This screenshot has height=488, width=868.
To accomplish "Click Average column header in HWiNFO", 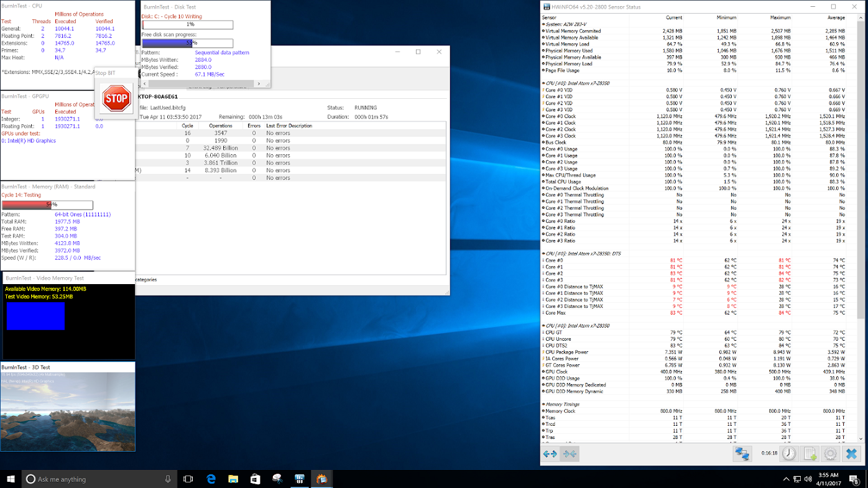I will pyautogui.click(x=836, y=17).
